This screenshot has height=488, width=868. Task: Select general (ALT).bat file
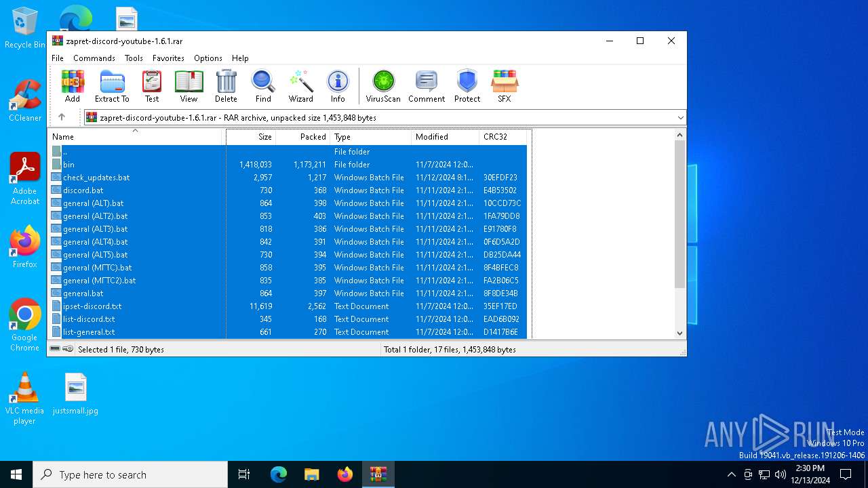coord(288,203)
